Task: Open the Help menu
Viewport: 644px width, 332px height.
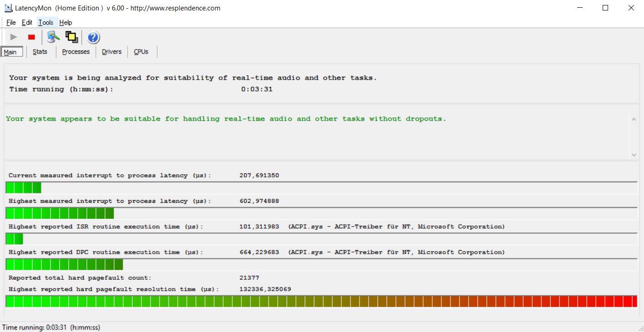Action: click(65, 22)
